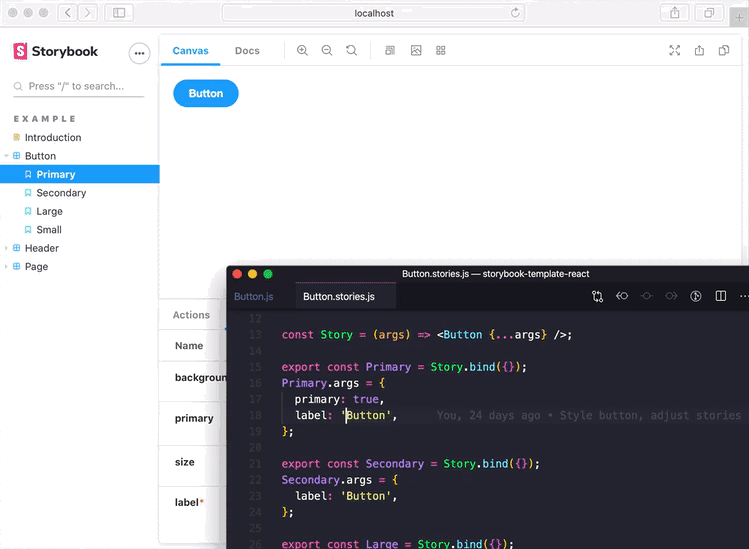Open editor more actions ellipsis
This screenshot has width=749, height=549.
pyautogui.click(x=744, y=296)
